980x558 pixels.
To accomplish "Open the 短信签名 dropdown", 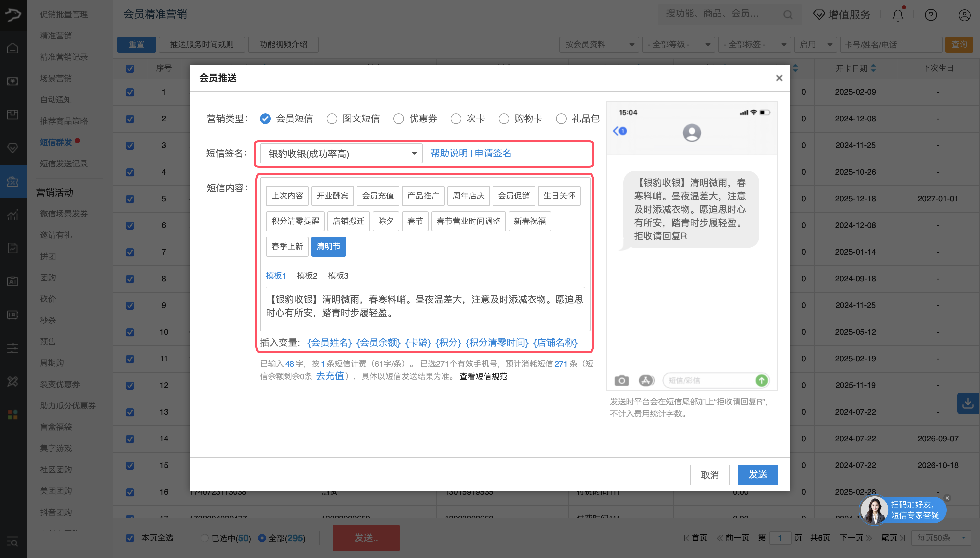I will coord(341,154).
